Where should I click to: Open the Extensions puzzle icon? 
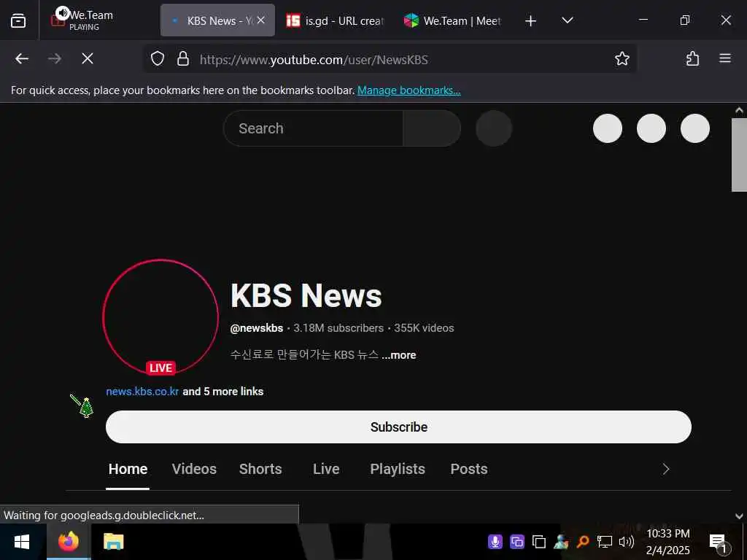[692, 58]
